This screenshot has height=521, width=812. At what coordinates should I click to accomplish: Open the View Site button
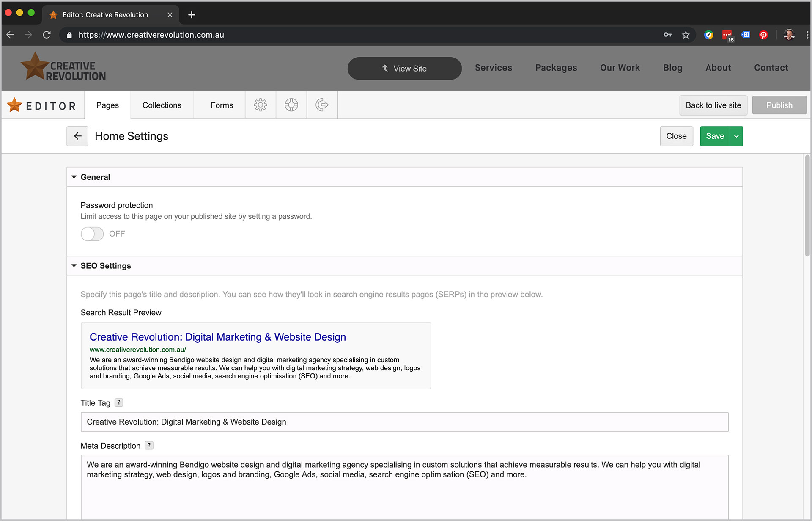[404, 68]
